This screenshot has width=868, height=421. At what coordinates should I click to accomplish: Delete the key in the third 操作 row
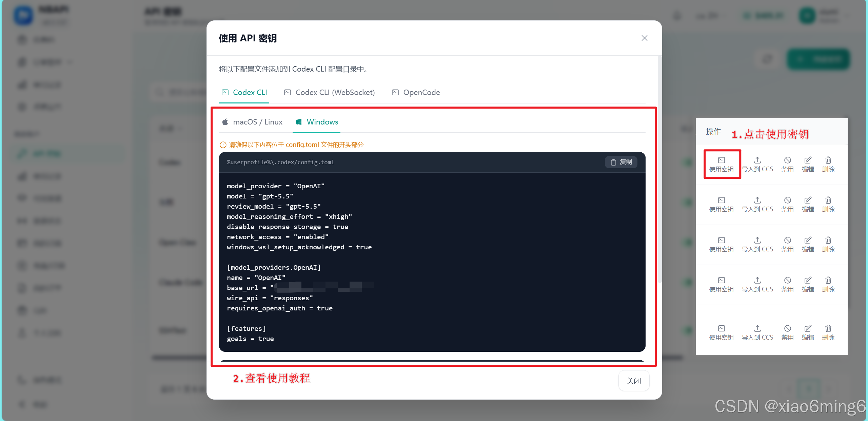pos(828,245)
